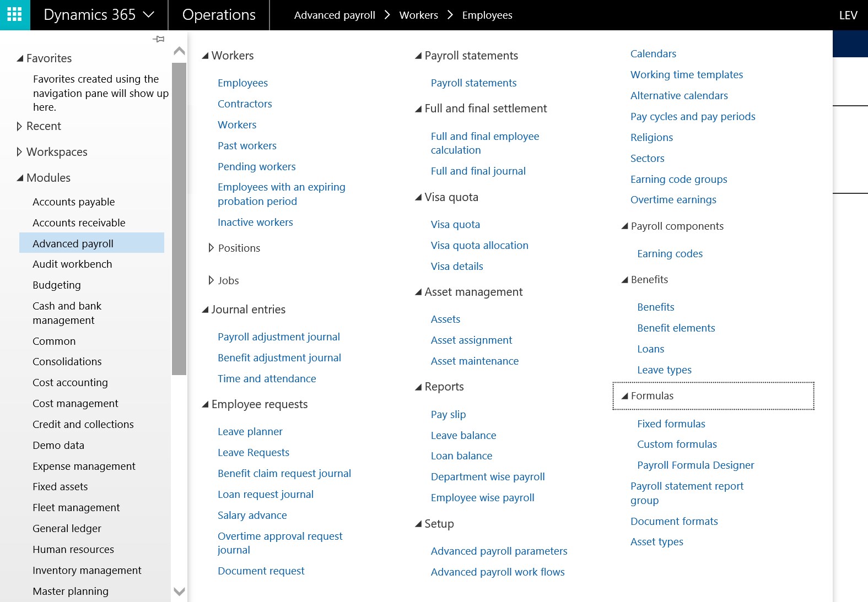Open the Pay cycles and pay periods link
Image resolution: width=868 pixels, height=602 pixels.
click(693, 117)
